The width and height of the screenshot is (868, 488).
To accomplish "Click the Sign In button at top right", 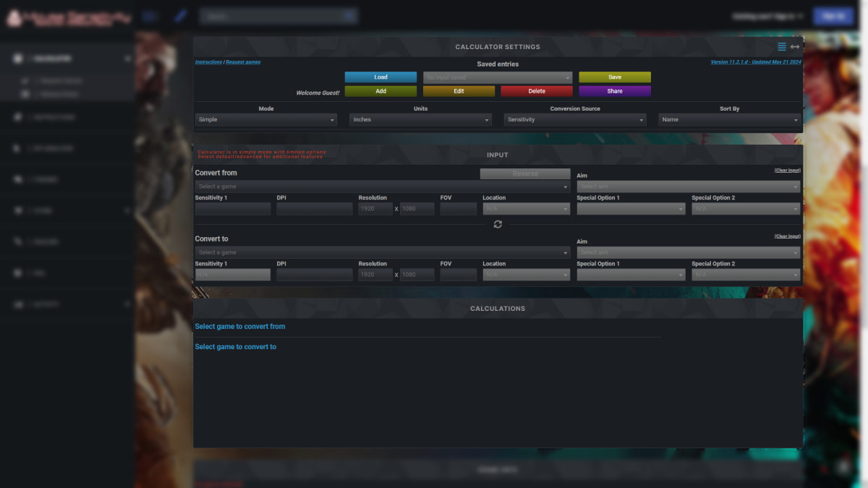I will [833, 15].
